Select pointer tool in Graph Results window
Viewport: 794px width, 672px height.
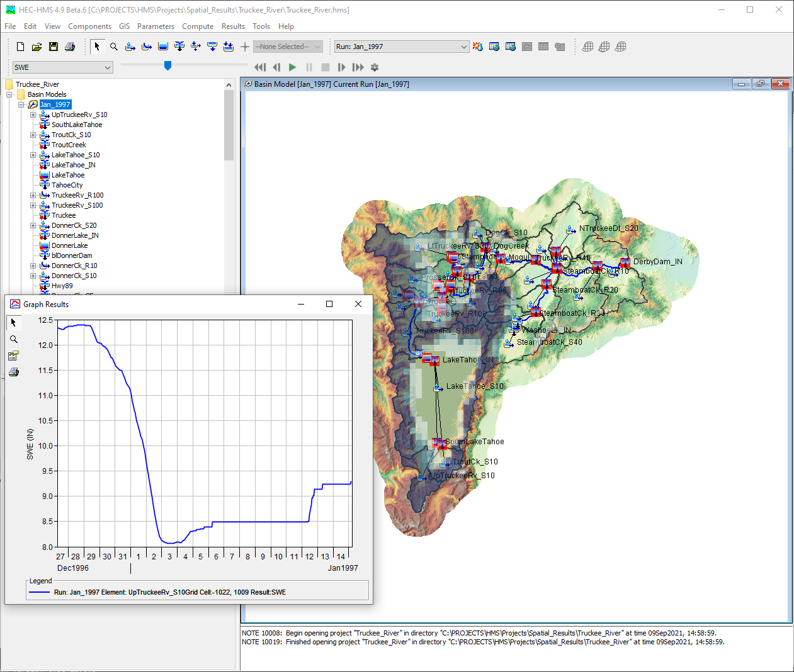14,323
